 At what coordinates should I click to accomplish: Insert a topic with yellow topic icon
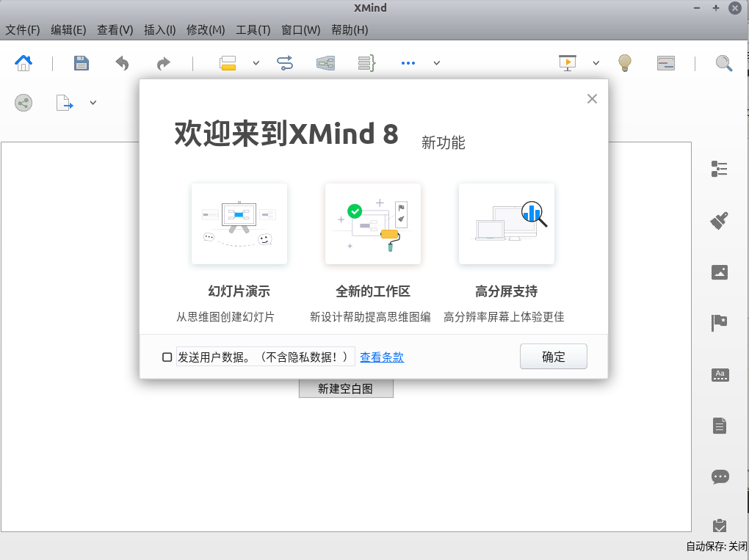coord(228,63)
